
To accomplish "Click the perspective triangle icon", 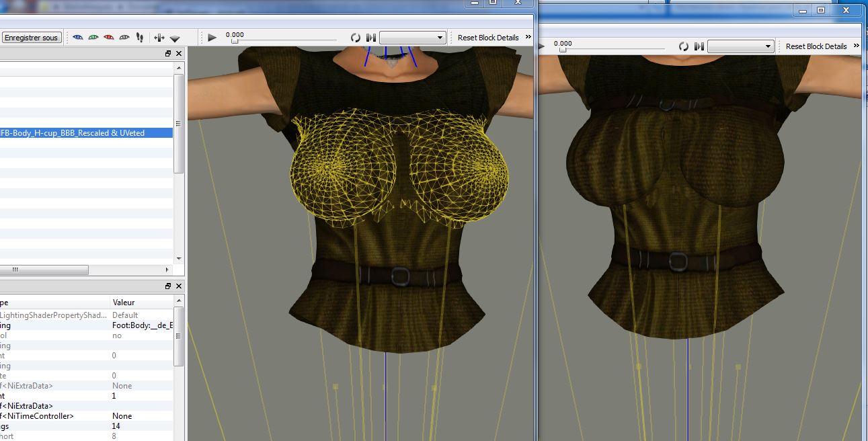I will tap(175, 38).
